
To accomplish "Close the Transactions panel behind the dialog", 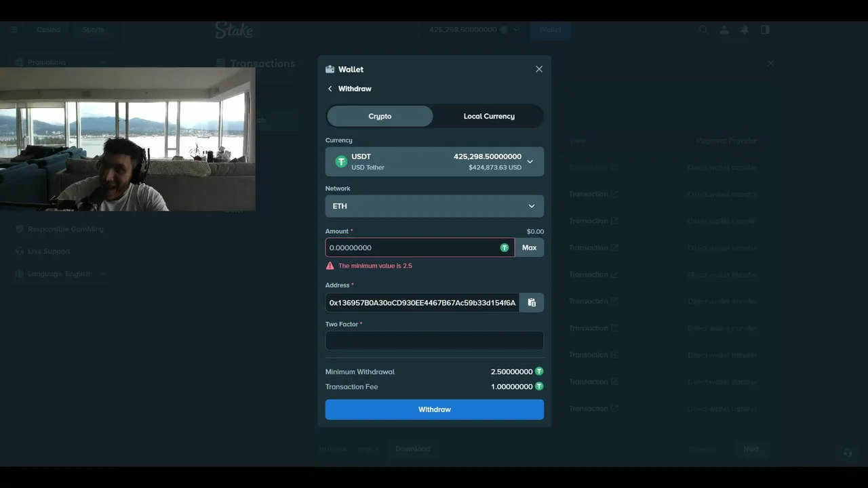I will coord(770,63).
